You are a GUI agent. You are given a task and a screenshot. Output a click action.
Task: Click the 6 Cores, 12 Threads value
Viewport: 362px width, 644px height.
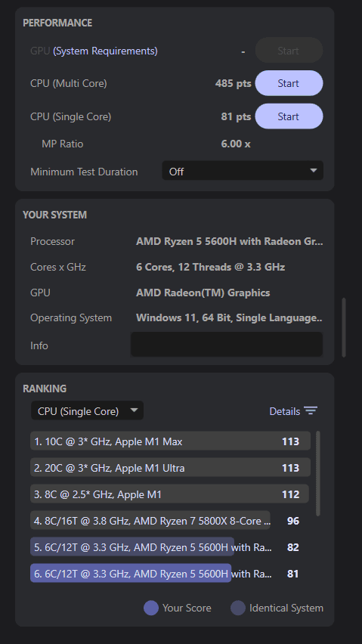211,267
